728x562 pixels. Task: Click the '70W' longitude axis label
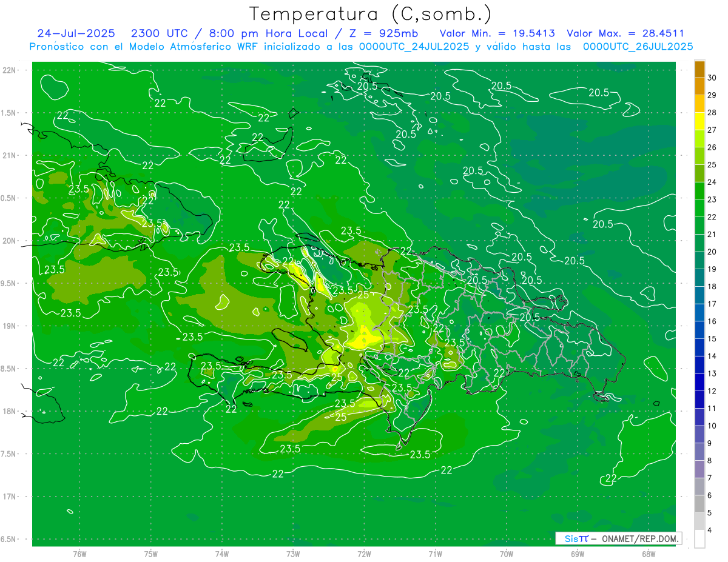507,554
